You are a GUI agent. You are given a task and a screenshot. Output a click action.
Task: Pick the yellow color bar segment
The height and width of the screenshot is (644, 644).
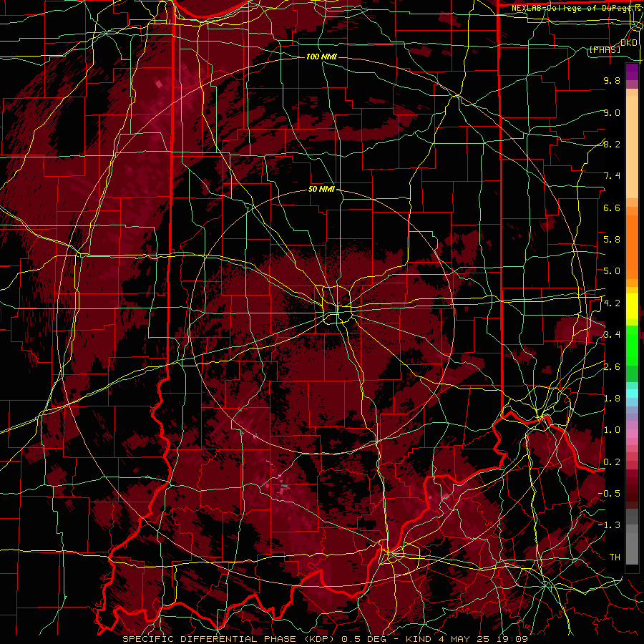pos(632,306)
